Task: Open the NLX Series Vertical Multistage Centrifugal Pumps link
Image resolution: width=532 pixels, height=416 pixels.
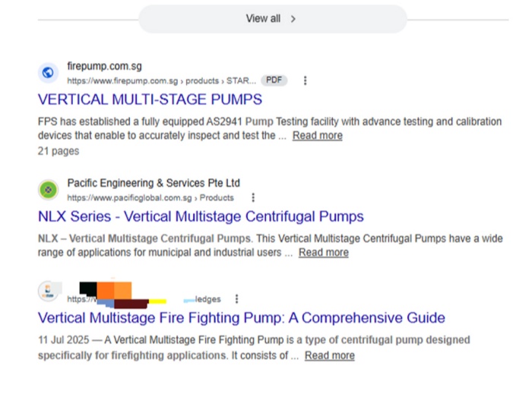Action: point(201,216)
